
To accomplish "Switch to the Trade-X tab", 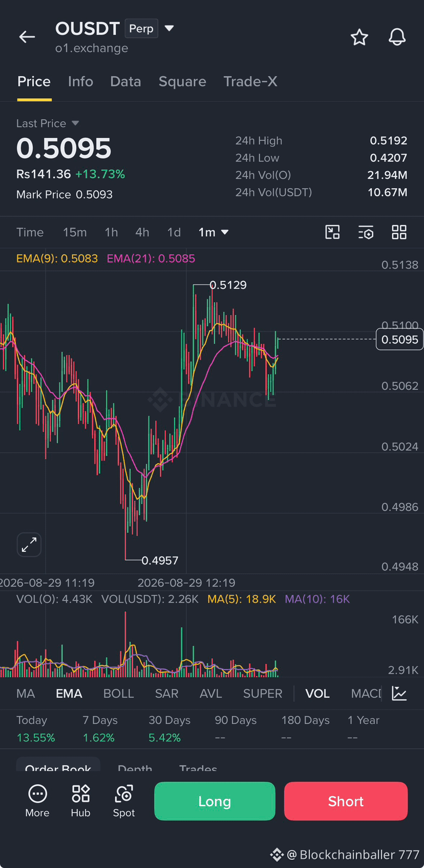I will coord(250,81).
